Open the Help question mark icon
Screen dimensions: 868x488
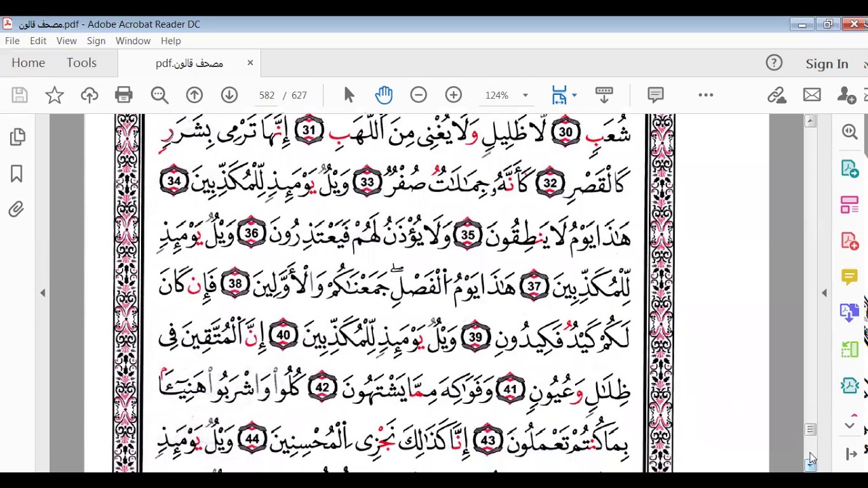(774, 63)
